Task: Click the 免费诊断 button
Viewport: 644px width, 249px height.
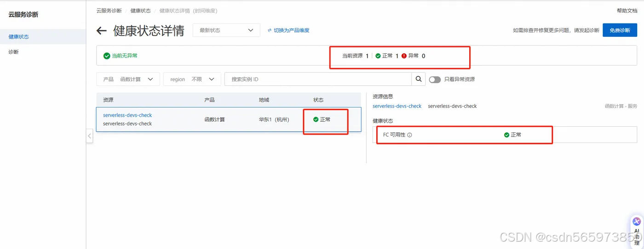Action: point(620,30)
